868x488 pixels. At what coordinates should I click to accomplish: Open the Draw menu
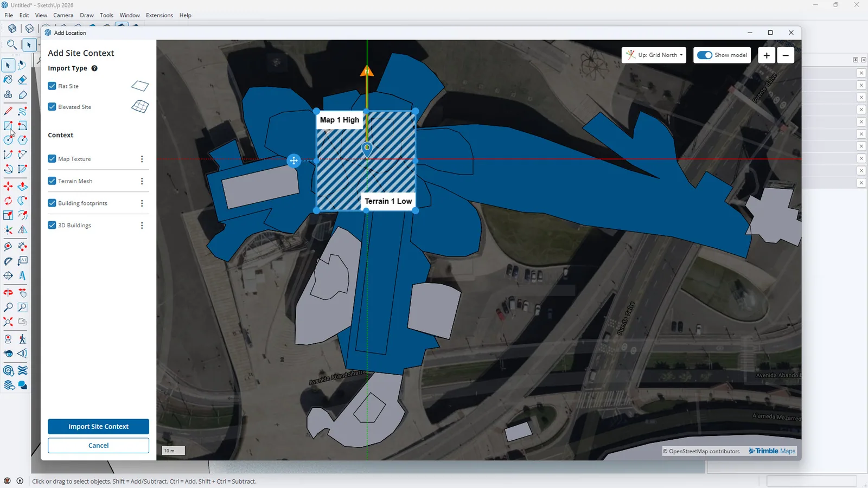pos(87,15)
